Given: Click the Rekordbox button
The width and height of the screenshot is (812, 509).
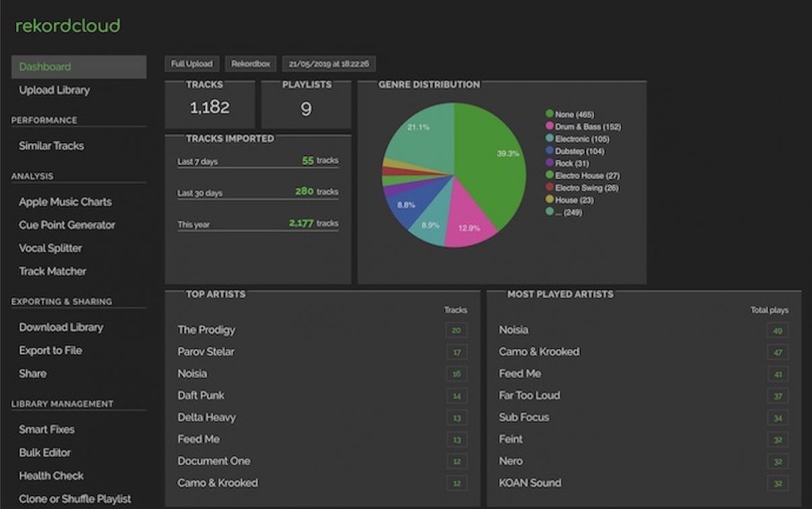Looking at the screenshot, I should click(x=250, y=63).
